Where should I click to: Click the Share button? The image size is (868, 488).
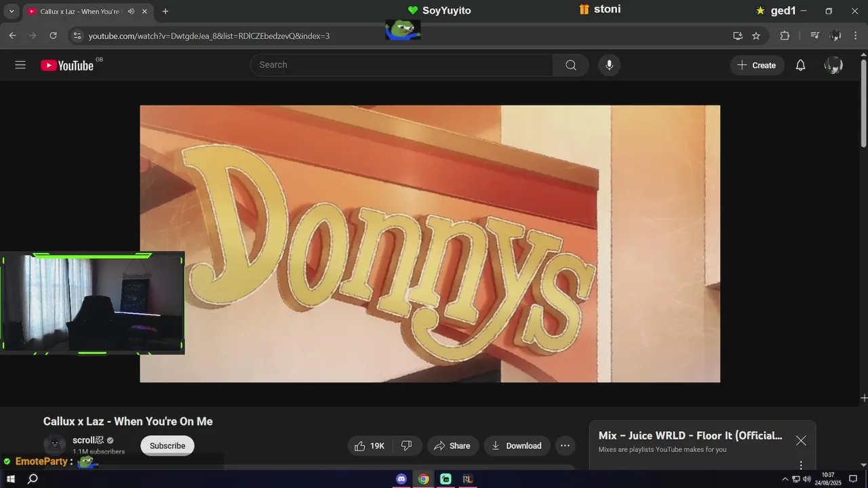(x=452, y=446)
